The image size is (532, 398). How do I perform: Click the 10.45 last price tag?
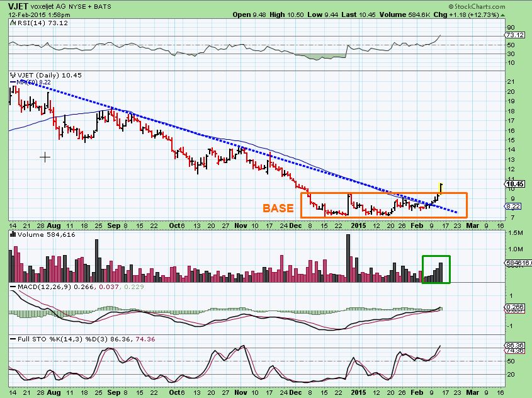tap(515, 184)
